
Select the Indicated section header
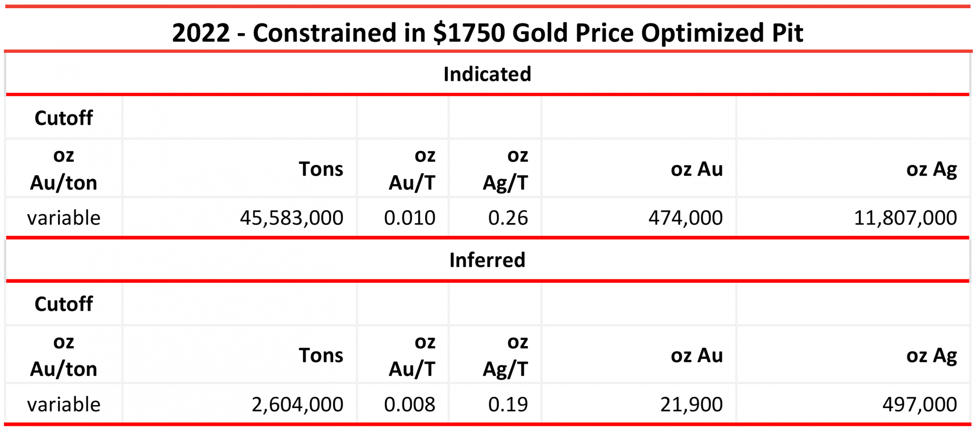487,74
